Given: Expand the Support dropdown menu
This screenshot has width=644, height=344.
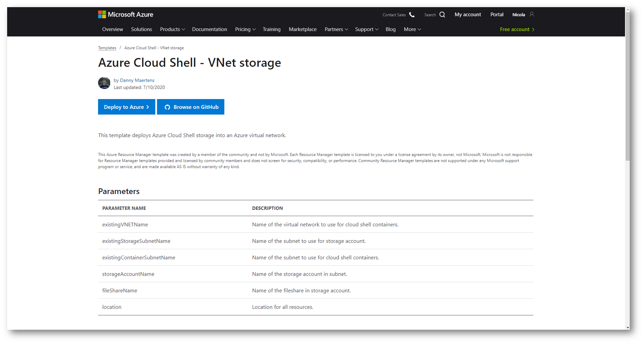Looking at the screenshot, I should [x=367, y=29].
